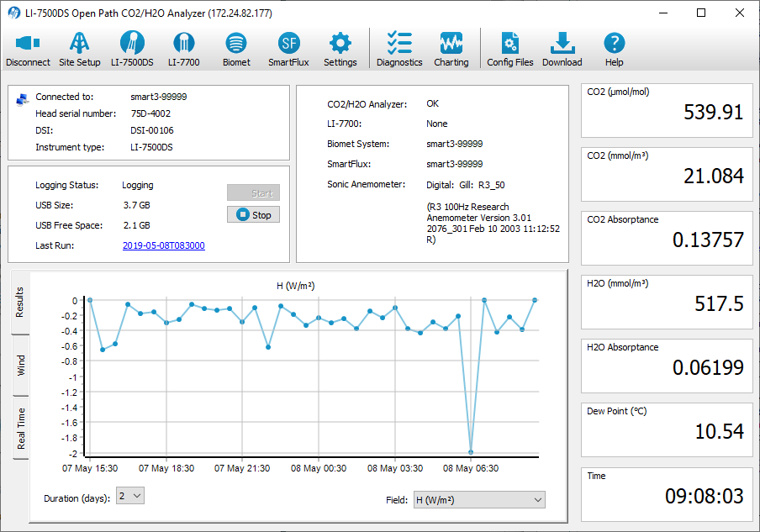Click the Time value 09:08:03
Viewport: 760px width, 532px height.
point(705,496)
